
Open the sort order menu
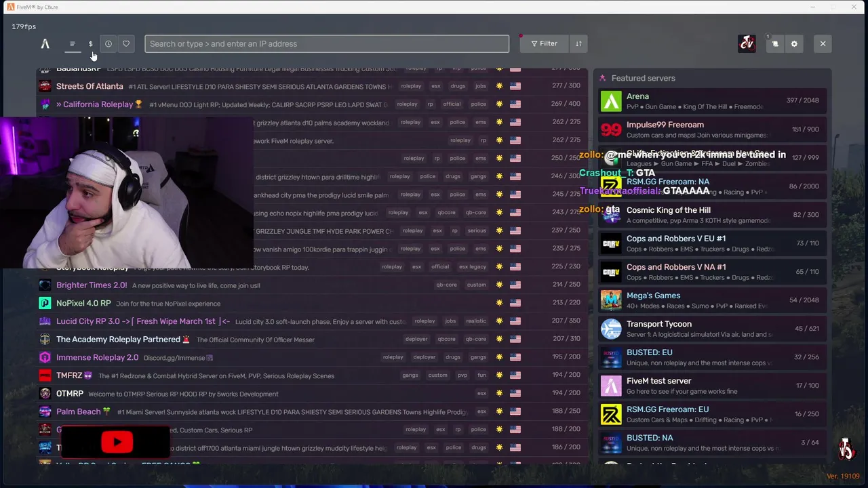578,44
